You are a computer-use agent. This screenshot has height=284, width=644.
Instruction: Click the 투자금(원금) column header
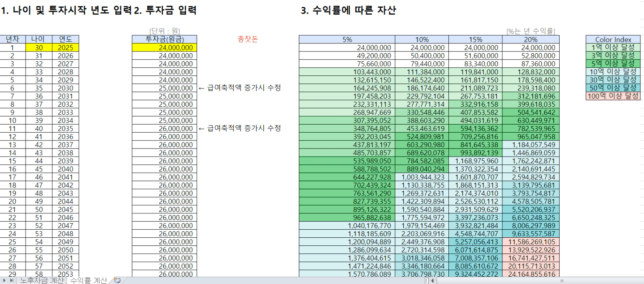tap(164, 39)
